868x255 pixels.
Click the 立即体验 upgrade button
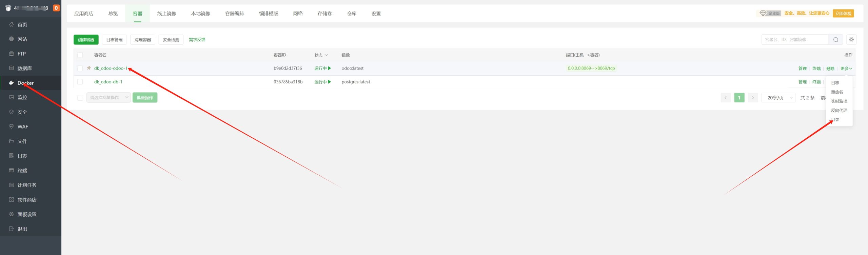(843, 14)
